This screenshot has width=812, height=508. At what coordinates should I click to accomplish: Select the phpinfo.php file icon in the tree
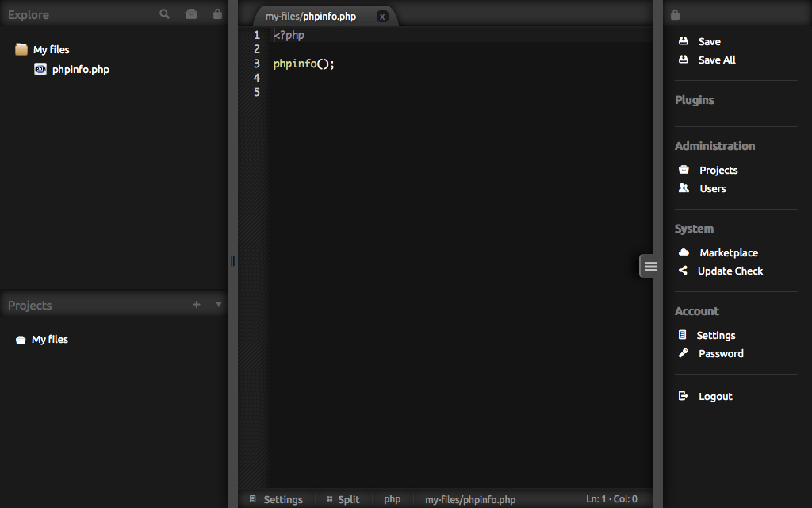40,69
